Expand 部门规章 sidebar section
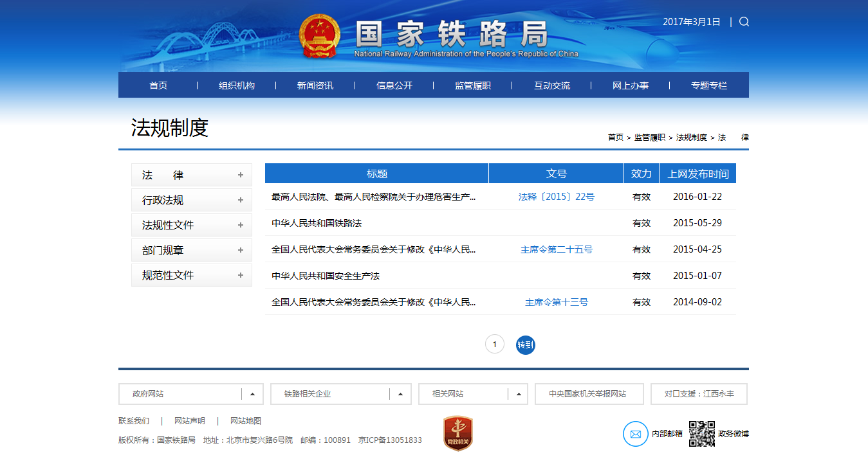 pos(241,250)
